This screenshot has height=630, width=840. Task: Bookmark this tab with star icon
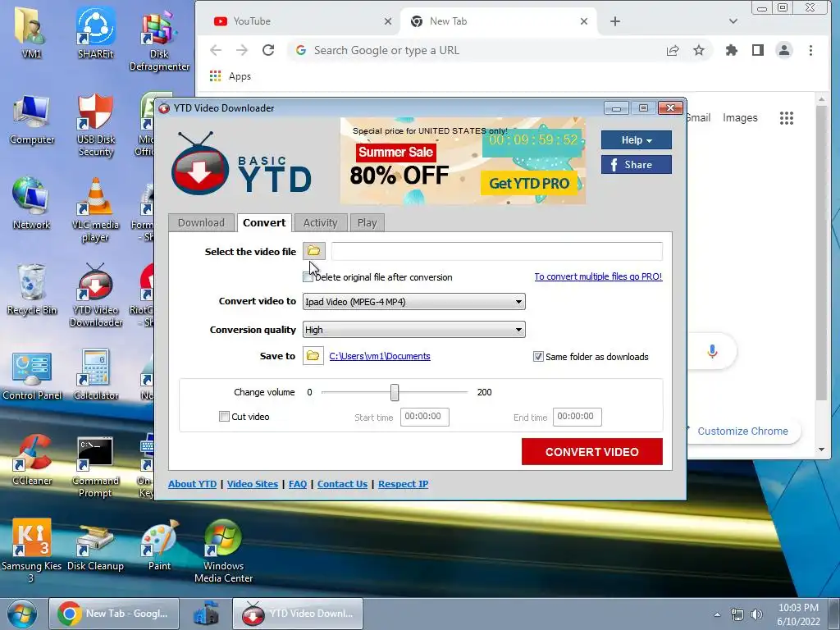coord(699,50)
